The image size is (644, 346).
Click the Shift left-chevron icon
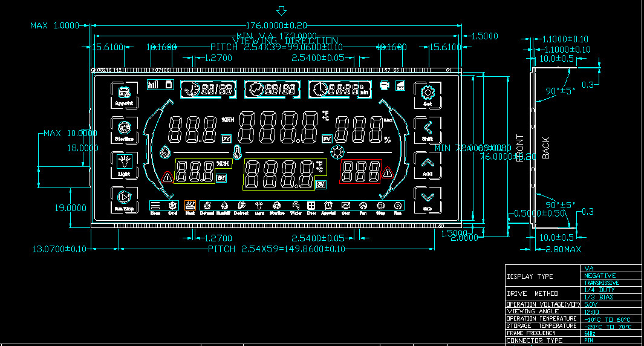click(428, 128)
